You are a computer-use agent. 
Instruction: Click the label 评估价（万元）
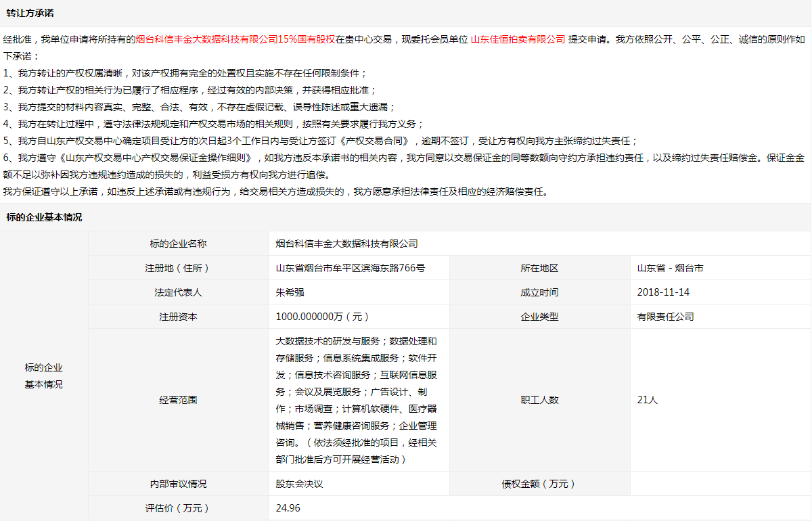(x=179, y=508)
